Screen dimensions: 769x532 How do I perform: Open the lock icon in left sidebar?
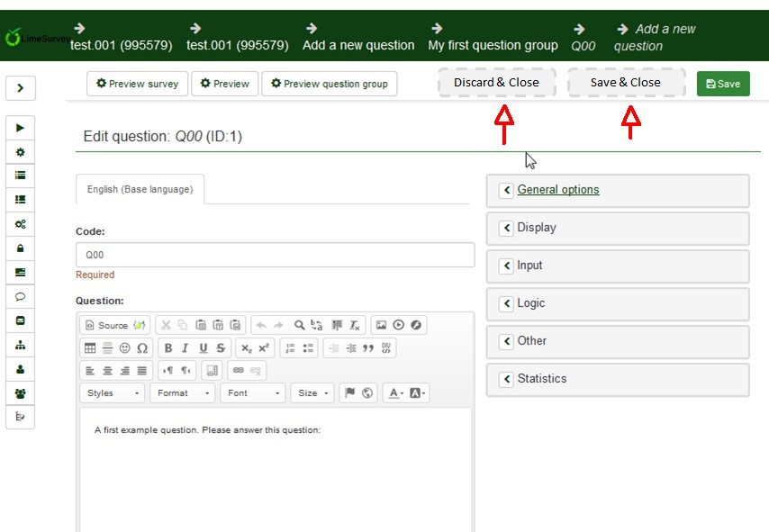coord(20,248)
